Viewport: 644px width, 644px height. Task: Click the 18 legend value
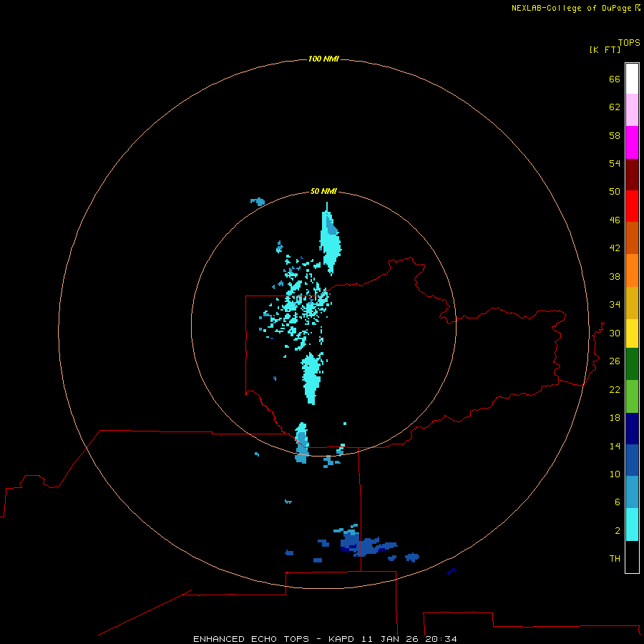point(615,418)
